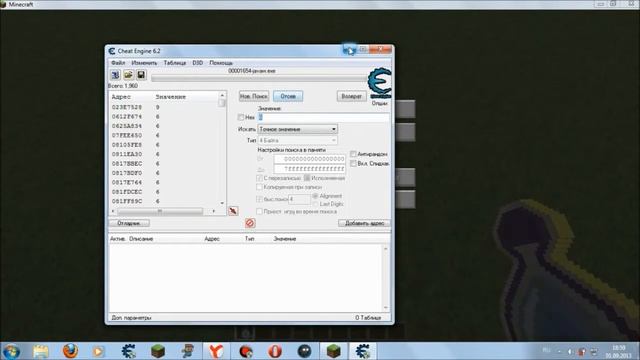Toggle the С перезаписью checkbox

point(259,178)
